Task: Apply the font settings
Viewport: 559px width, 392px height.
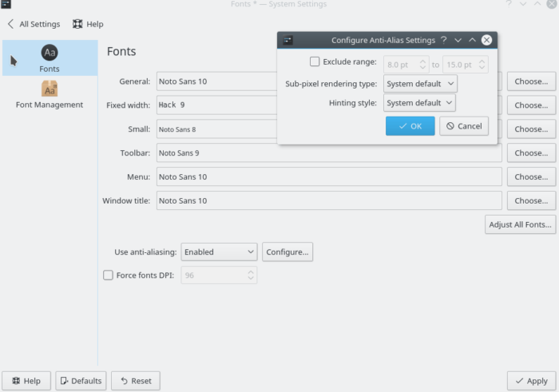Action: point(531,381)
